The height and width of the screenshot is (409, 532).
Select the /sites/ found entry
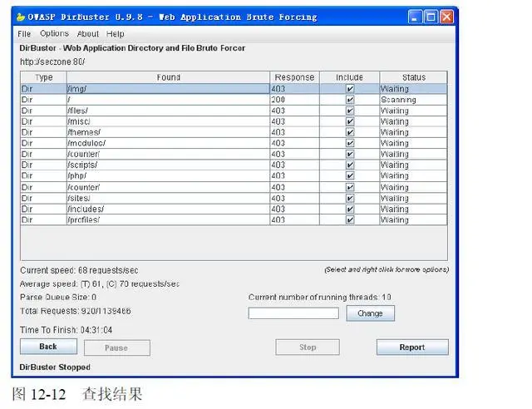tap(168, 198)
